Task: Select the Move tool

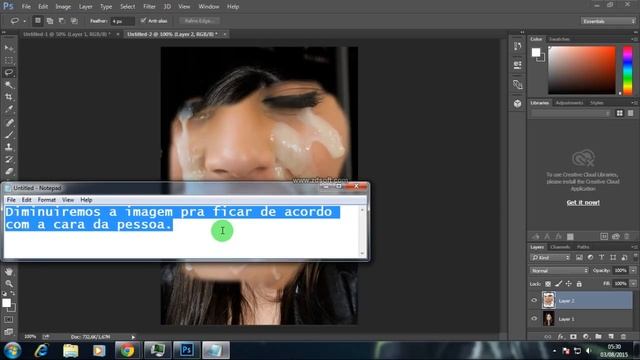Action: pos(9,49)
